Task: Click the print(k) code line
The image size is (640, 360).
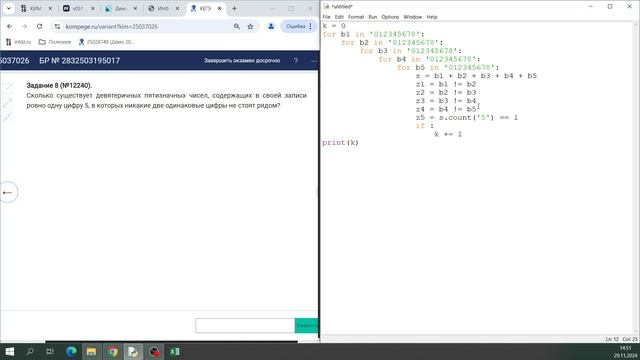Action: 340,142
